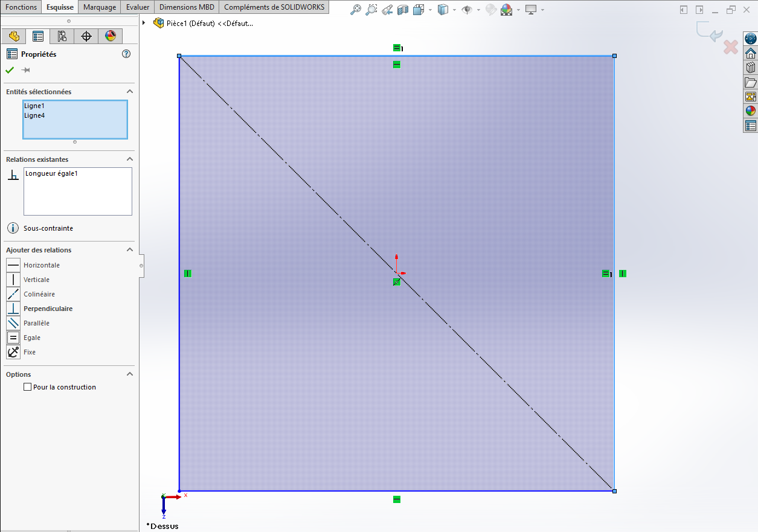Open the Evaluer tab

tap(138, 7)
